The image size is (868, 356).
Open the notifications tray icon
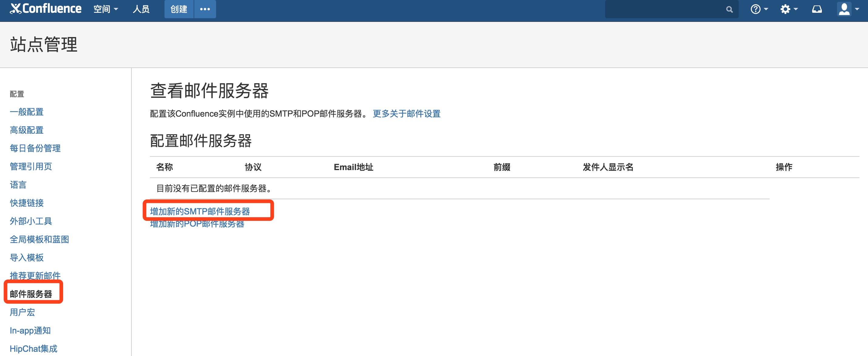pyautogui.click(x=816, y=9)
